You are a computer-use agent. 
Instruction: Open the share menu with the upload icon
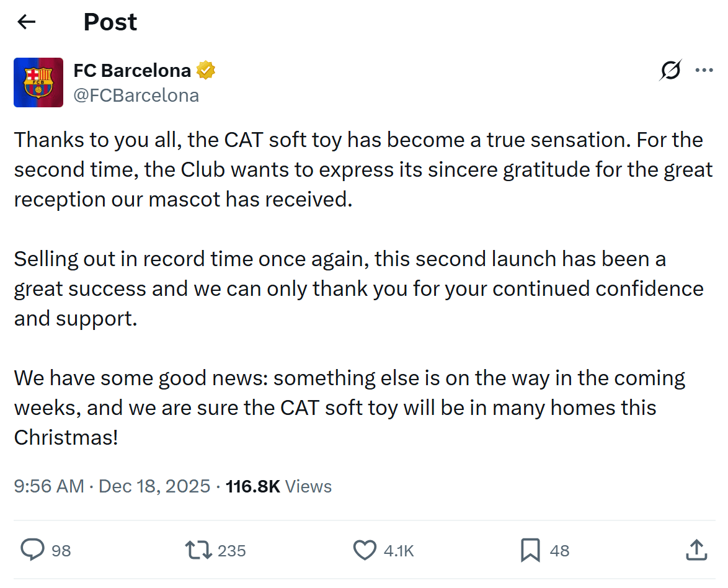tap(696, 550)
